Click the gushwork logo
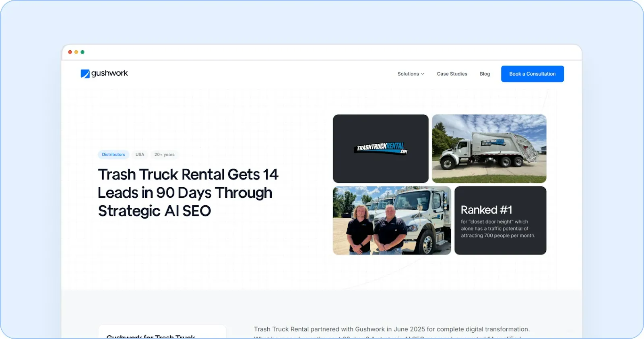Screen dimensions: 644x339 104,73
